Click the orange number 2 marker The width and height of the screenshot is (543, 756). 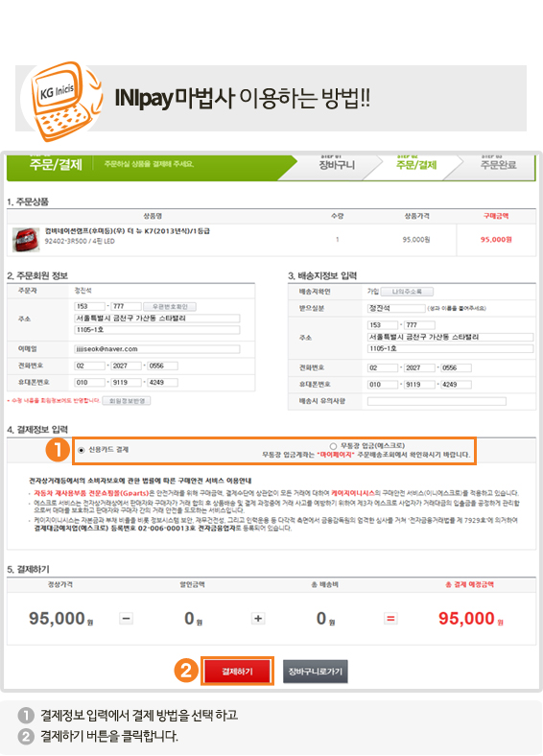[x=186, y=671]
